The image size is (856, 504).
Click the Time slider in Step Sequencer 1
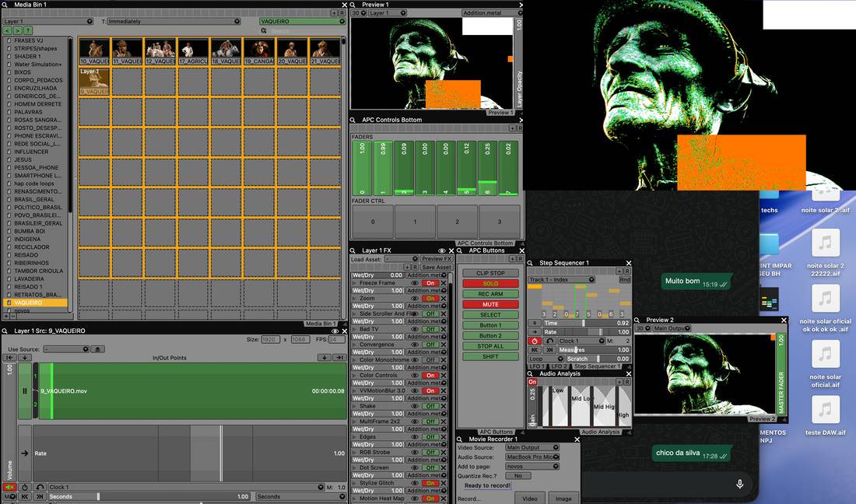point(586,323)
